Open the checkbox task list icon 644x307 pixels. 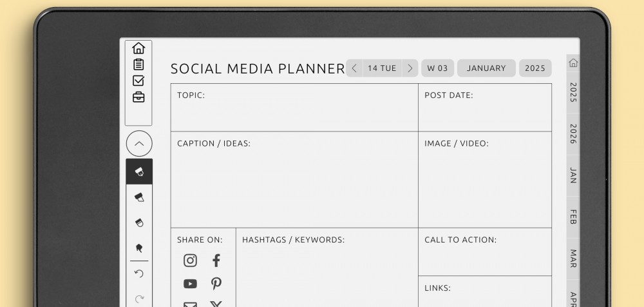click(138, 81)
